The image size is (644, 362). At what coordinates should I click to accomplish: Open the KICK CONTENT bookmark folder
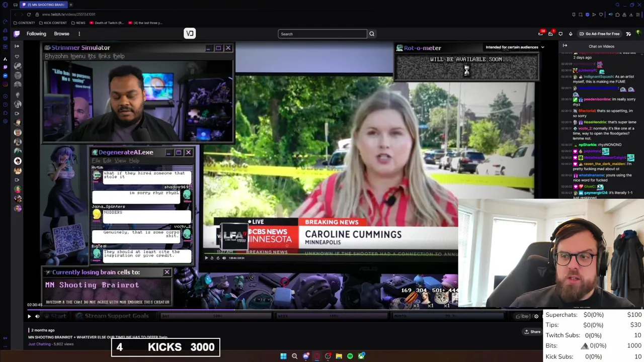(x=52, y=23)
